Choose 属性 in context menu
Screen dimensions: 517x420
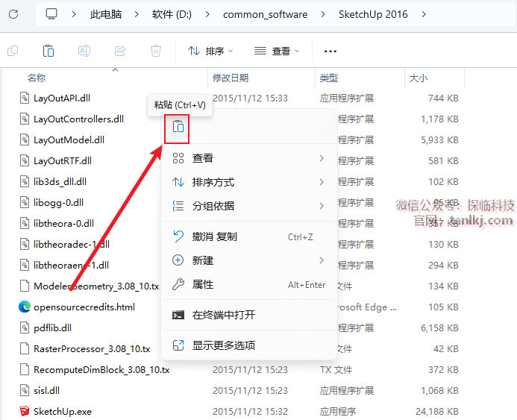249,284
